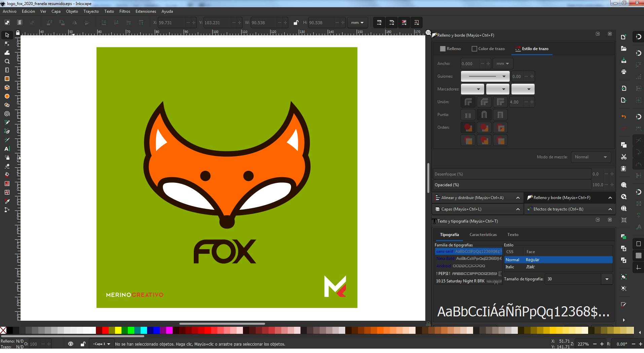Pick the Calligraphy tool

[7, 140]
